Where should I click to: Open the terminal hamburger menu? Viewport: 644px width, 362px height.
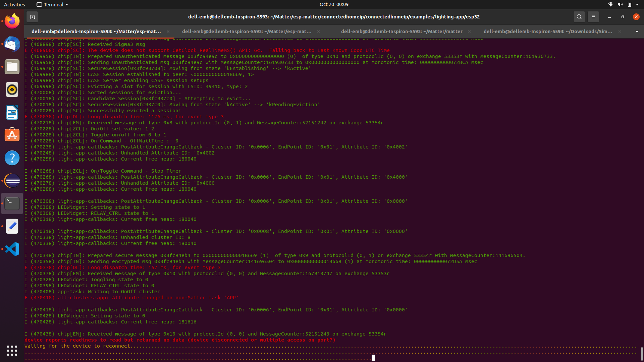(x=593, y=16)
